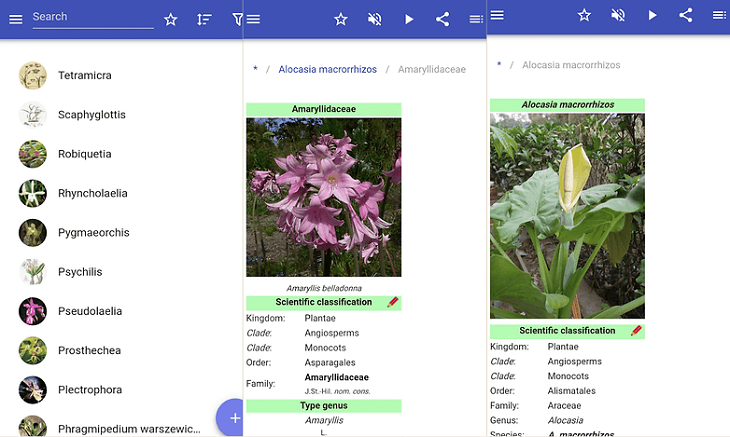Open the sort order icon in list toolbar
The height and width of the screenshot is (437, 730).
point(204,19)
